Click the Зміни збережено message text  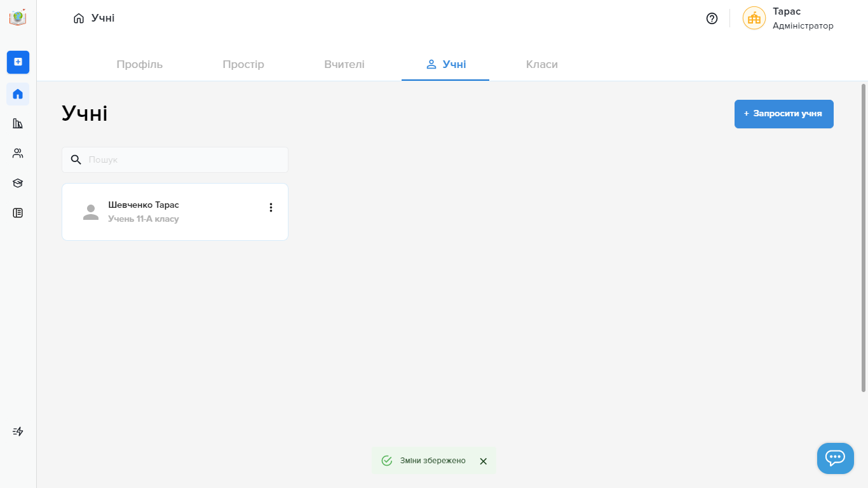[x=433, y=461]
